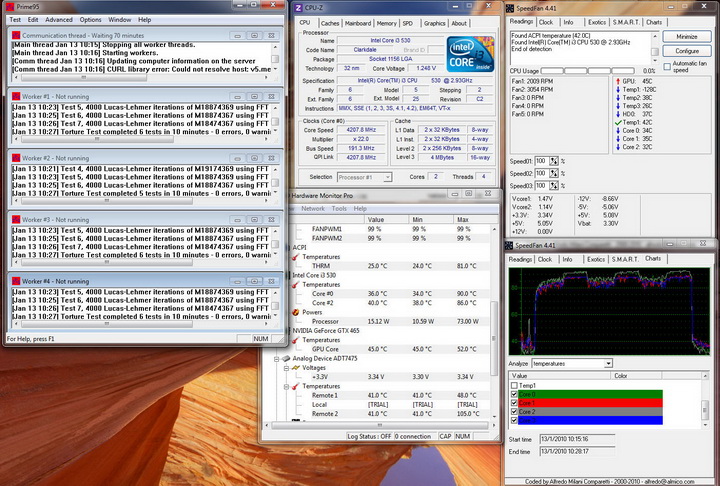This screenshot has height=486, width=720.
Task: Click the Minimize button in SpeedFan
Action: pos(686,36)
